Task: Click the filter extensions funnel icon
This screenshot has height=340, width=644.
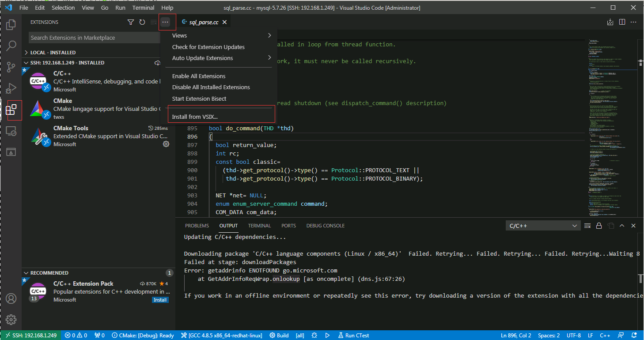Action: (x=131, y=22)
